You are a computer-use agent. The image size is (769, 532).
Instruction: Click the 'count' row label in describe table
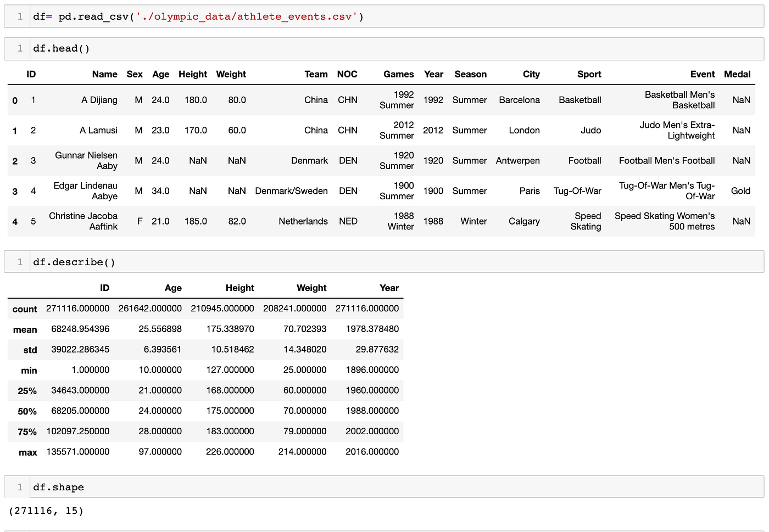tap(25, 309)
